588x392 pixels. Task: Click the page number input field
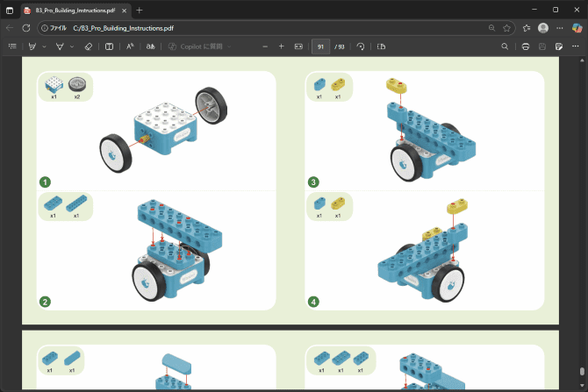click(x=320, y=46)
